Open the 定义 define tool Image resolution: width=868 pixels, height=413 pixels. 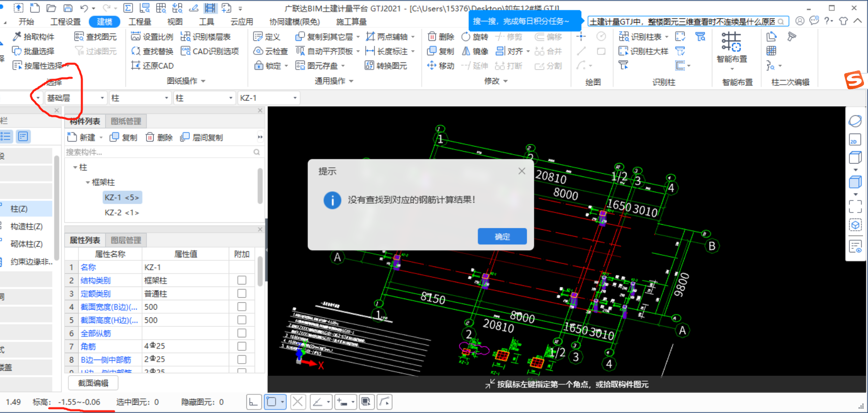[x=267, y=37]
